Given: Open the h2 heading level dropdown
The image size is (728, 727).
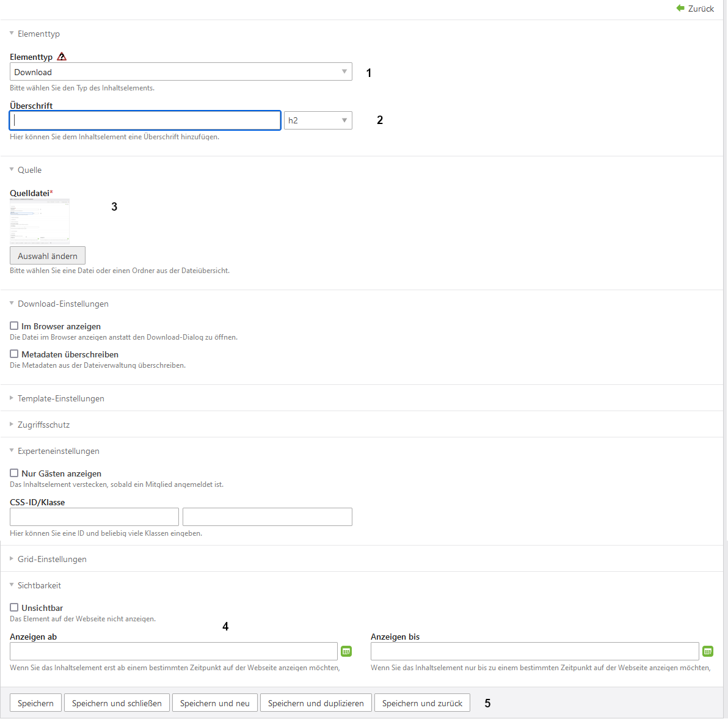Looking at the screenshot, I should 318,120.
